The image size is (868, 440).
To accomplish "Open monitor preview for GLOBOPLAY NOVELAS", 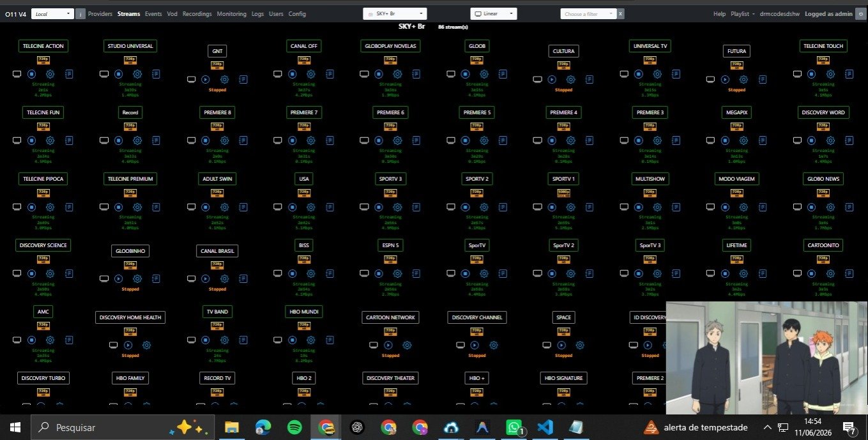I will coord(364,74).
